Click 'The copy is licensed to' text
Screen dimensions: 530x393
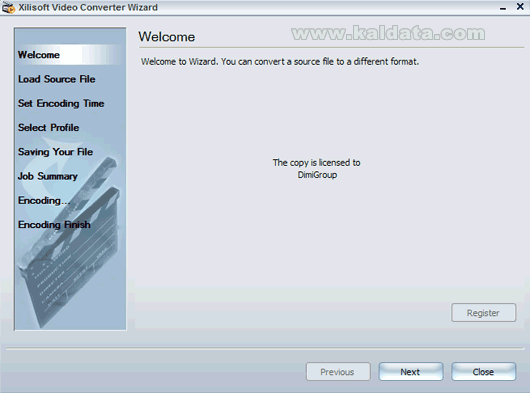pyautogui.click(x=316, y=163)
